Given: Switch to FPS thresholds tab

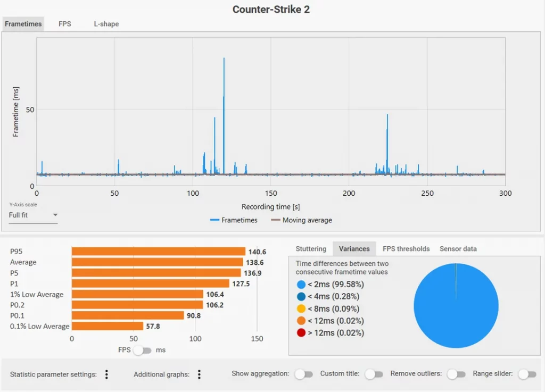Looking at the screenshot, I should point(406,248).
